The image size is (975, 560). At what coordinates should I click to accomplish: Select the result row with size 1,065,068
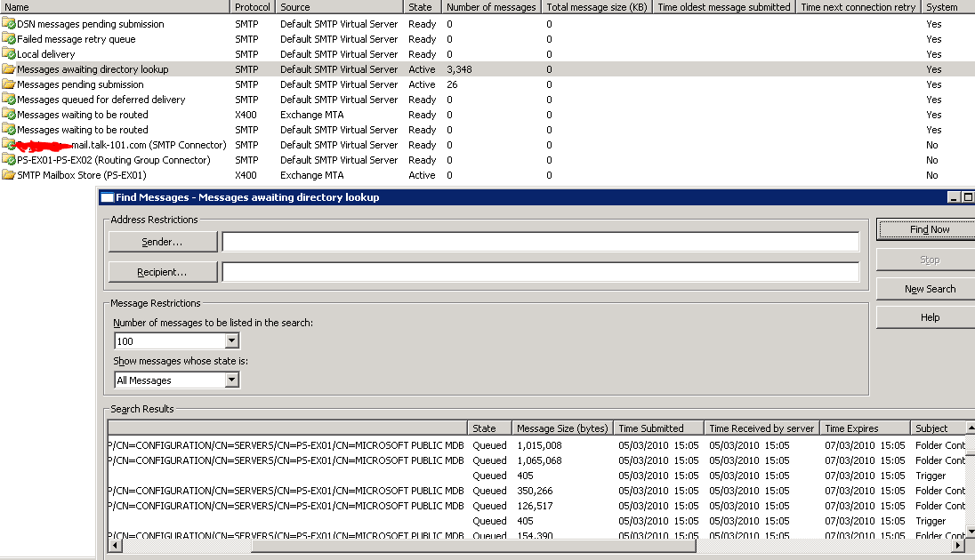pos(536,460)
